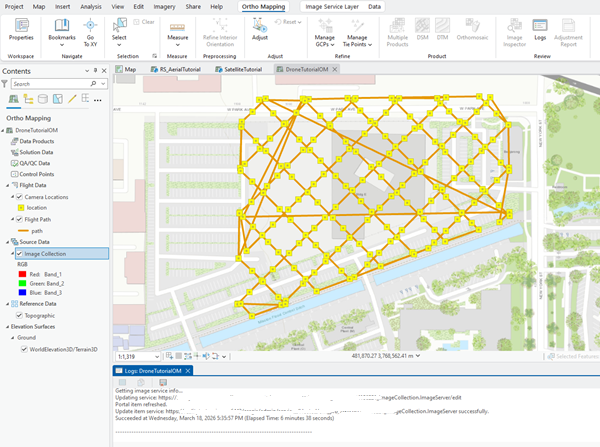Open the Data ribbon tab
Screen dimensions: 600x447
tap(374, 7)
